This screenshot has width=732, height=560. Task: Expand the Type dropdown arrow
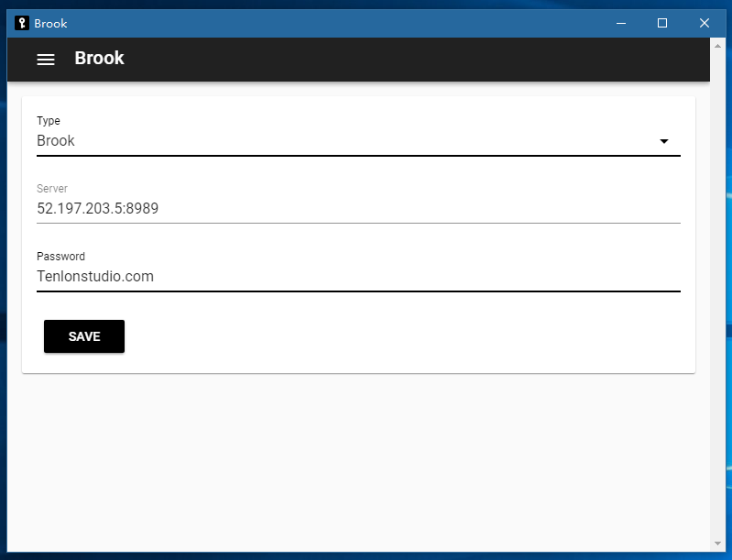point(664,141)
